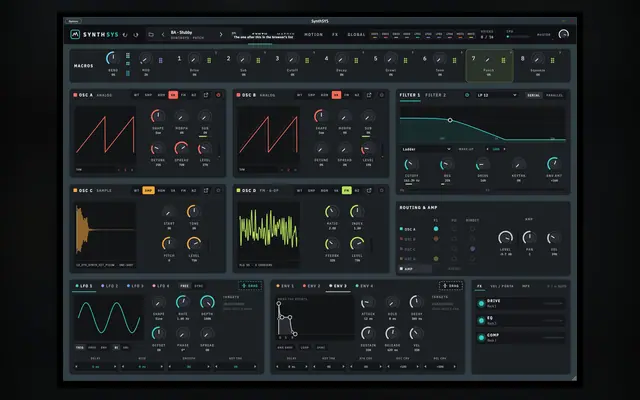Click the OSC C sample waveform display
Image resolution: width=640 pixels, height=400 pixels.
point(105,231)
